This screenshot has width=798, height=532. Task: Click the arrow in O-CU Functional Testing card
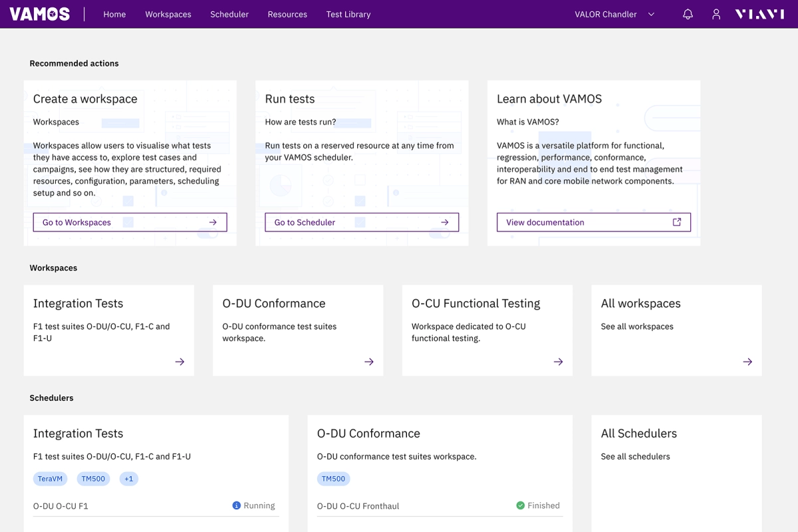click(558, 362)
